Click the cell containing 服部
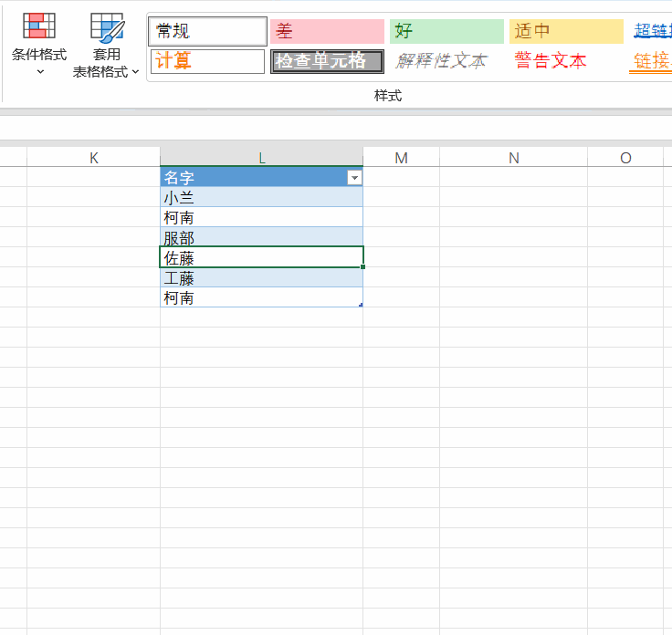 261,237
